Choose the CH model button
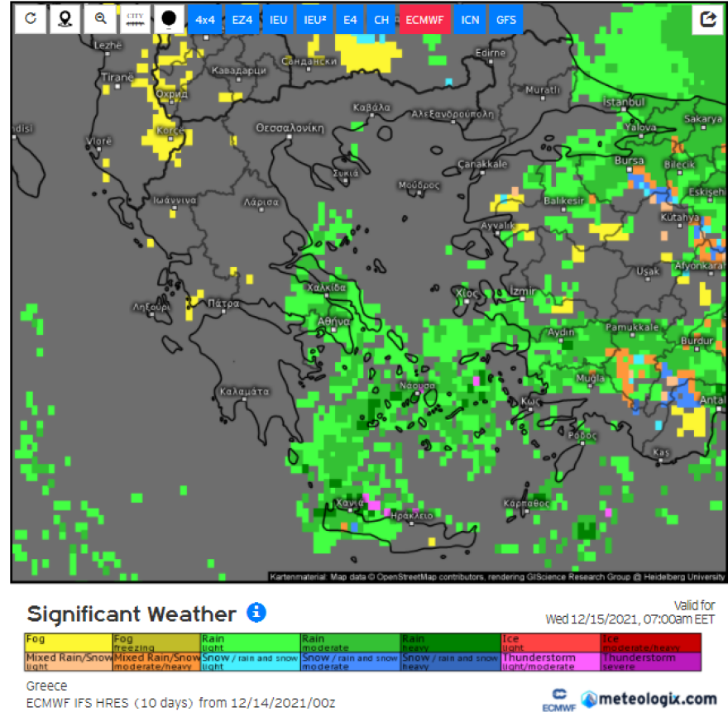This screenshot has height=712, width=728. [x=381, y=20]
